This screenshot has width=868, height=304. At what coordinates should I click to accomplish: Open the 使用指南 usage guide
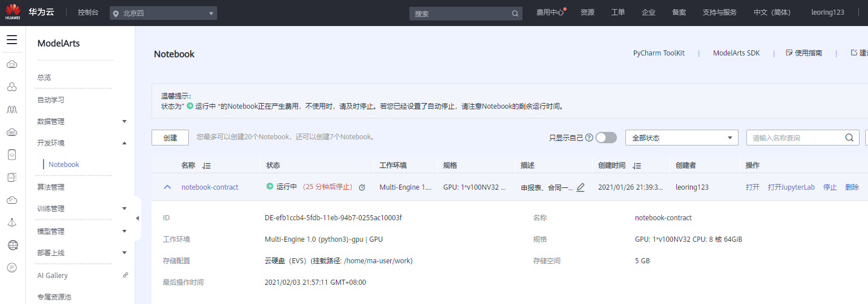tap(804, 53)
